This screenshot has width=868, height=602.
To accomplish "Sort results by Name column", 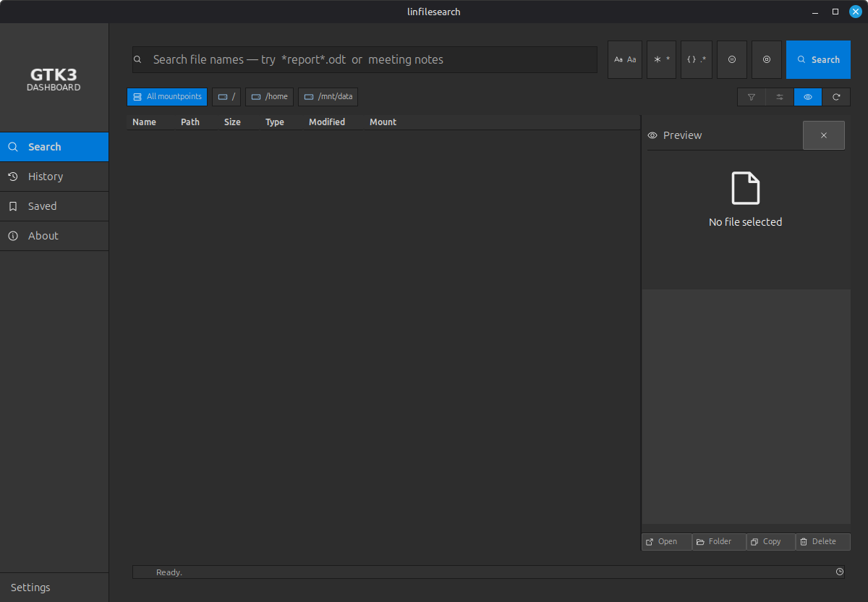I will pos(144,122).
